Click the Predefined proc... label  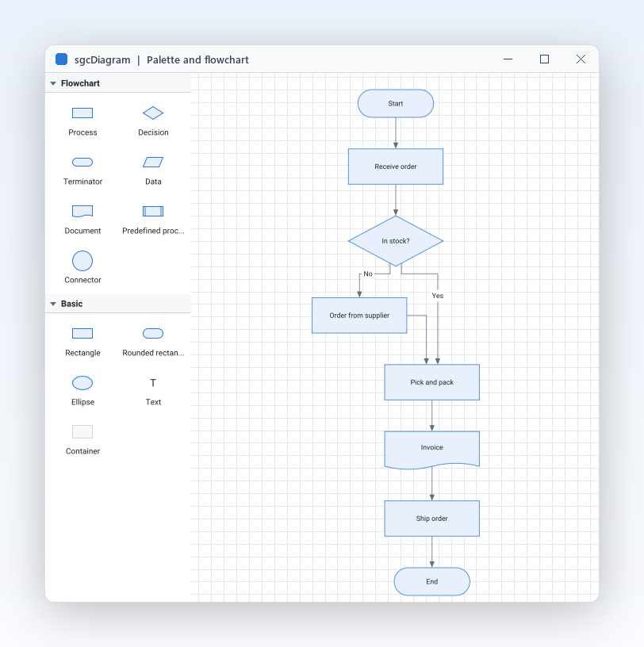(x=153, y=231)
